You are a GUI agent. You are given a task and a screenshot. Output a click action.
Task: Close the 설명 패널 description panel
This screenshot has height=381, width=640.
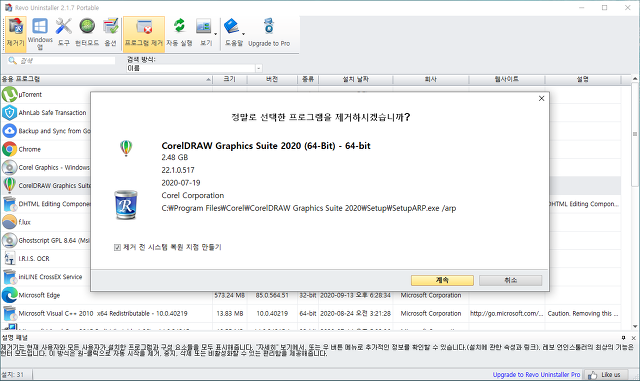click(x=633, y=338)
